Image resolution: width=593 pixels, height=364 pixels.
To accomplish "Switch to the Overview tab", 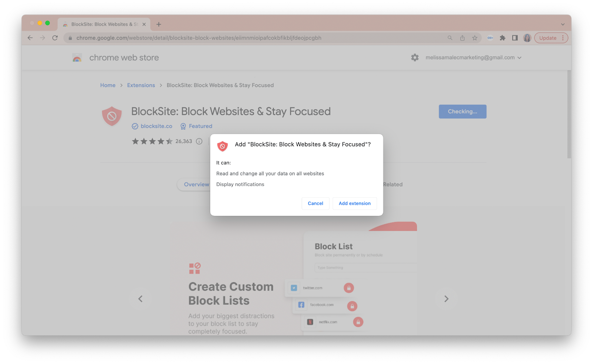I will point(196,184).
